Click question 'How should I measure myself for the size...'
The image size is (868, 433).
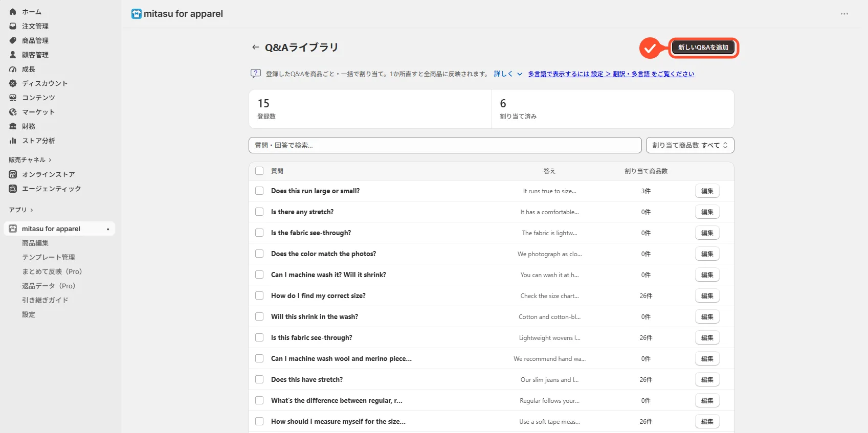point(338,421)
